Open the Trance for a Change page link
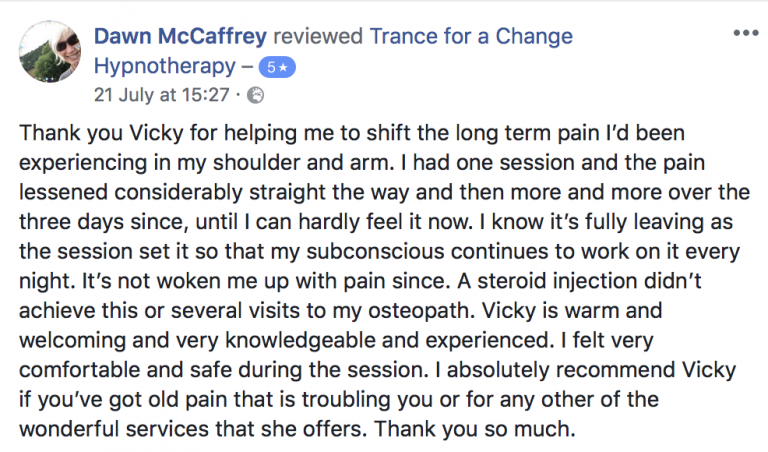Image resolution: width=768 pixels, height=452 pixels. point(471,36)
